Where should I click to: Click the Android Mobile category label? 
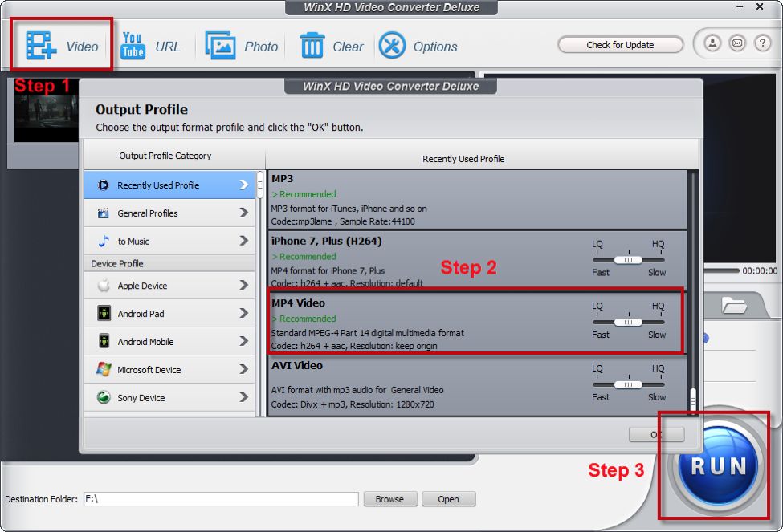coord(145,342)
